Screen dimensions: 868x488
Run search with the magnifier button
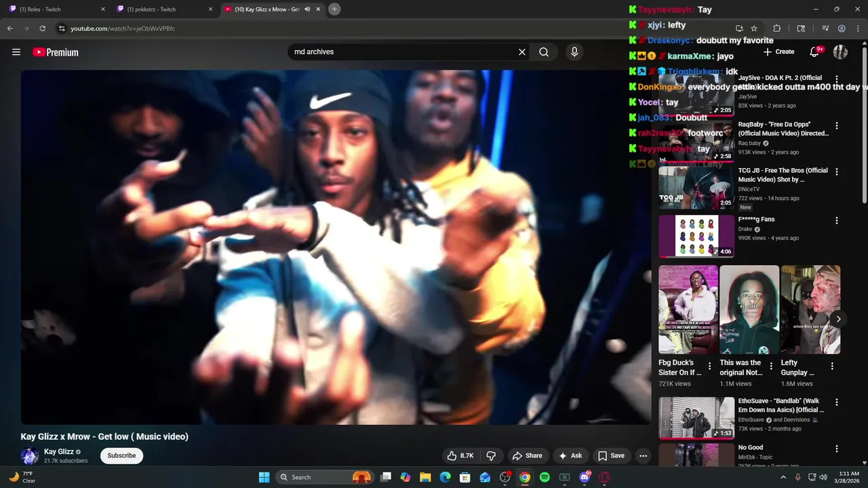(544, 52)
